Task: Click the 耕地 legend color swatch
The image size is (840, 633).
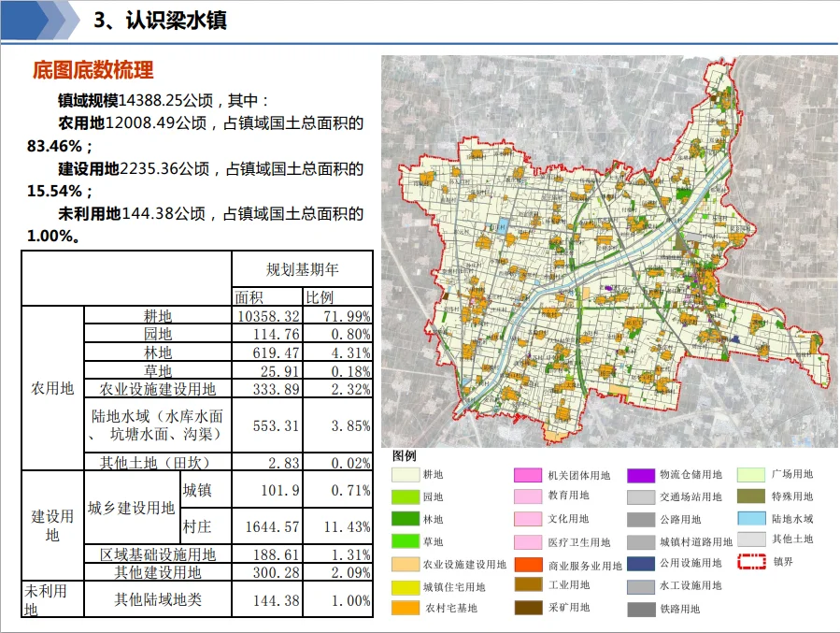Action: (406, 475)
